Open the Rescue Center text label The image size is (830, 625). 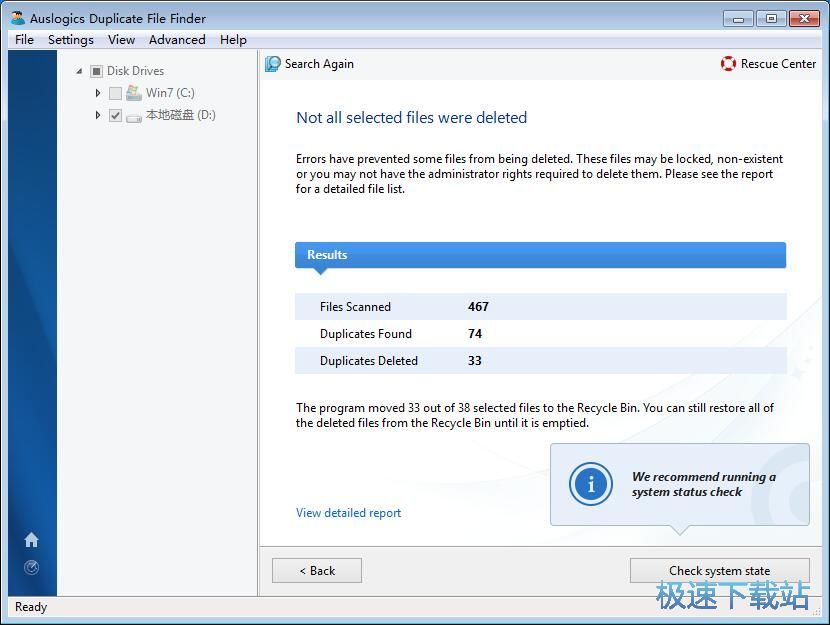[778, 64]
